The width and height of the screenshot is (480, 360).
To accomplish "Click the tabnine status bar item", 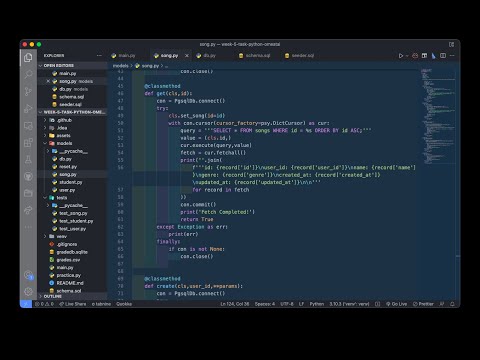I will [x=102, y=304].
